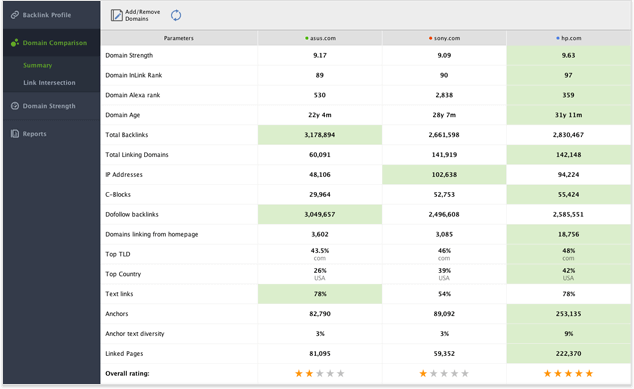Select the Domain Alexa rank row label
This screenshot has height=389, width=634.
pos(133,95)
